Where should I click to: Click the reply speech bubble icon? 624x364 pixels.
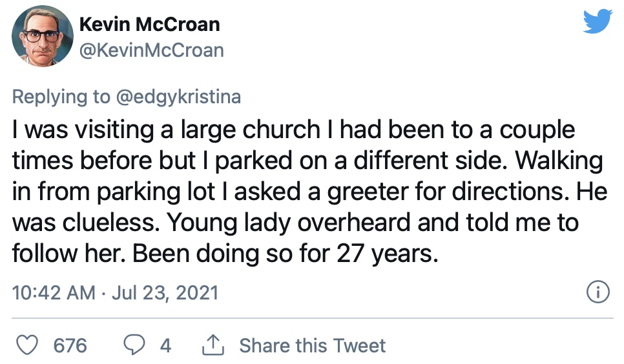coord(134,345)
